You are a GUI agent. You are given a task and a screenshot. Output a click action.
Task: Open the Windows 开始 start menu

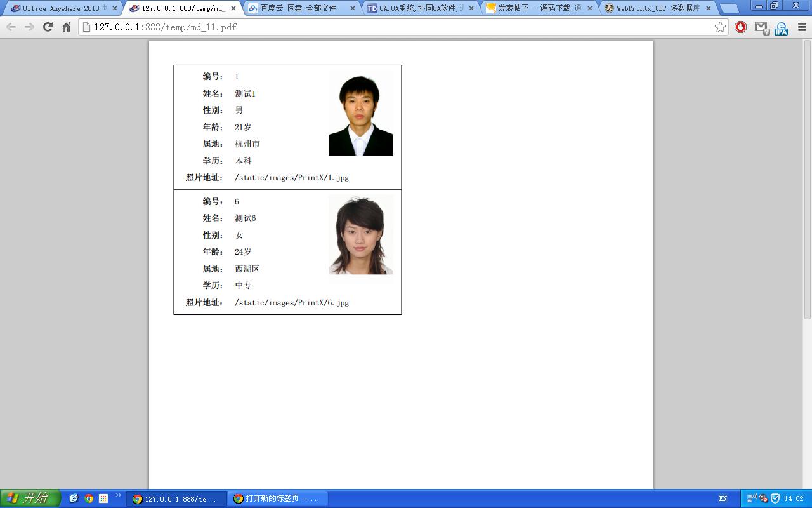tap(30, 498)
